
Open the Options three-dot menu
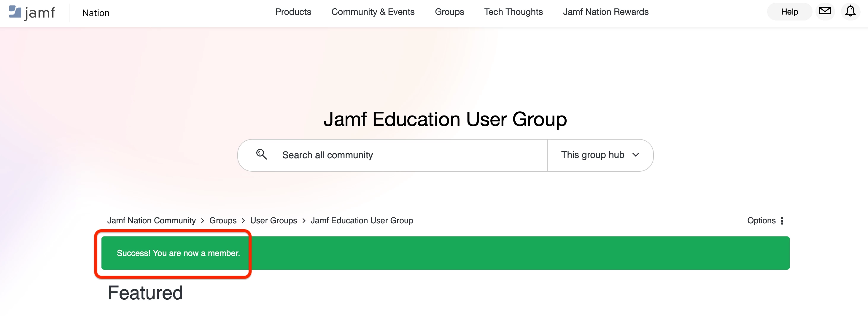click(x=782, y=221)
